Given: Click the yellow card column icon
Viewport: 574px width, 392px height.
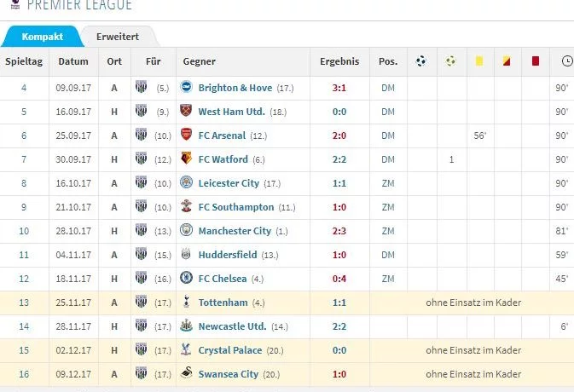Looking at the screenshot, I should click(479, 61).
